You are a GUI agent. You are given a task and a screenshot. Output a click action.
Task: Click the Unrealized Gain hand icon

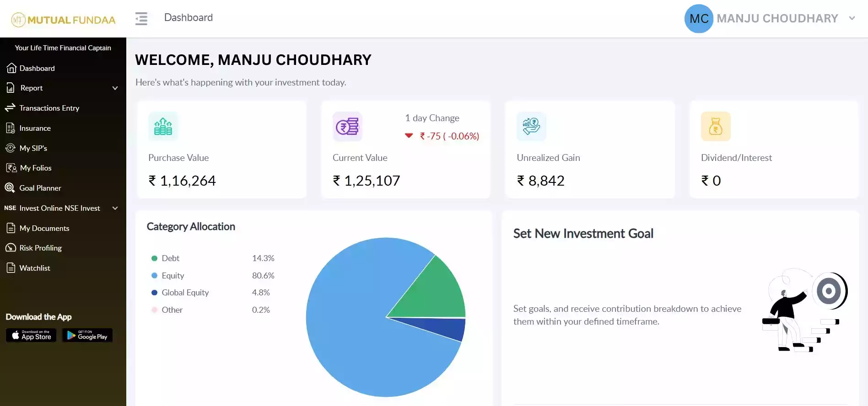[x=531, y=127]
